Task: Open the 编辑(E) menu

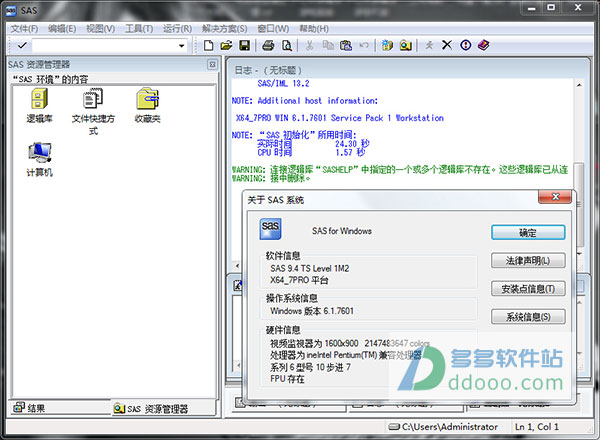Action: pyautogui.click(x=62, y=29)
